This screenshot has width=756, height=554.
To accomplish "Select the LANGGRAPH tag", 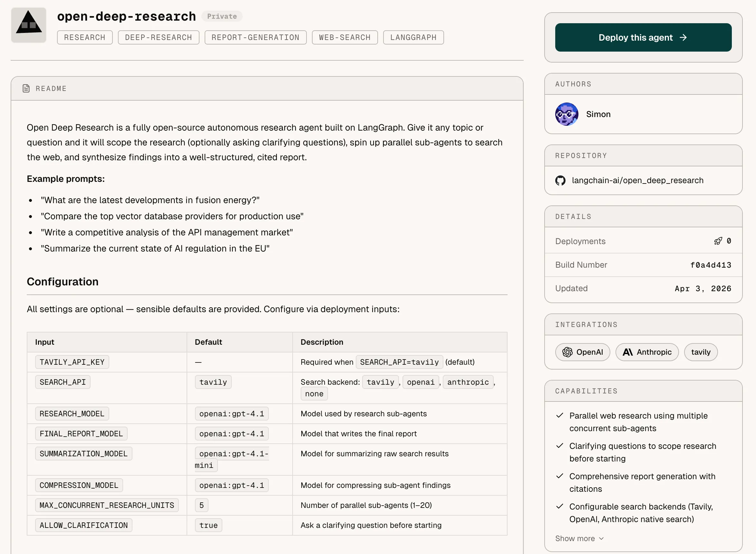I will [413, 37].
